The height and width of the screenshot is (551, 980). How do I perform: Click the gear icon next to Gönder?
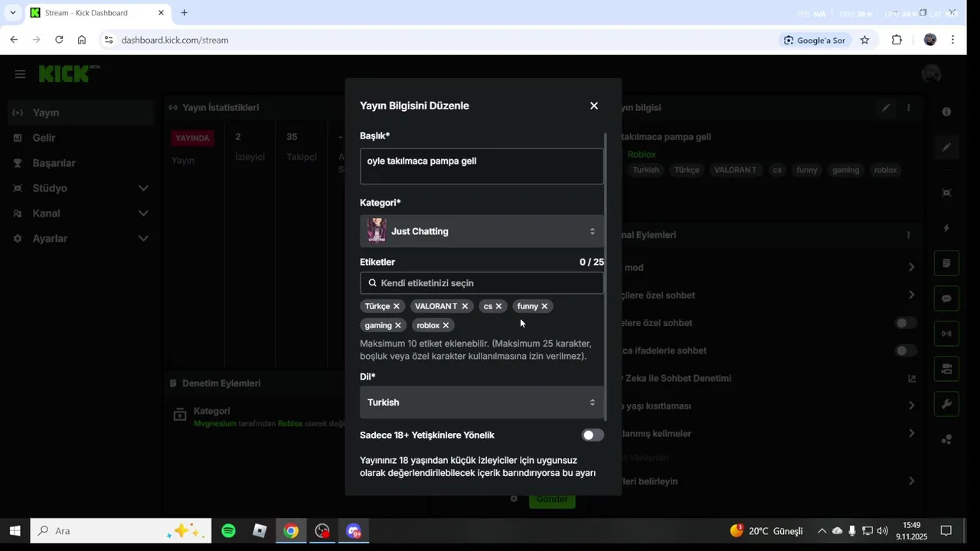click(514, 499)
